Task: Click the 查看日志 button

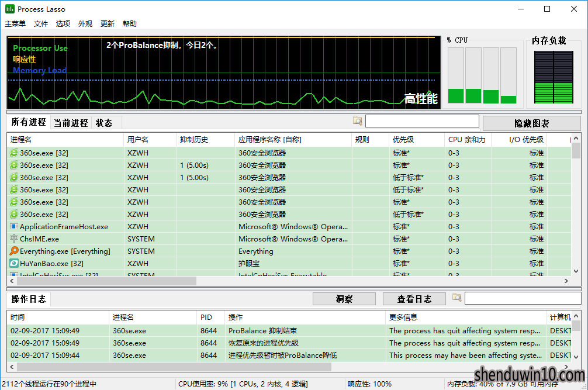Action: click(414, 299)
